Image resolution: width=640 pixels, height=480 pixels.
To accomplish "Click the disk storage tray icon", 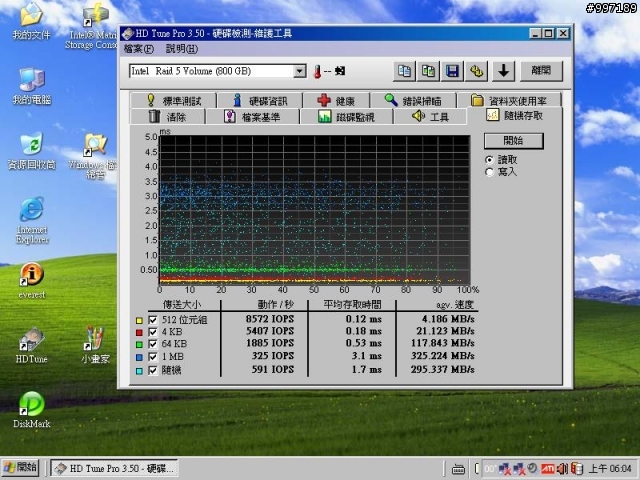I will pyautogui.click(x=576, y=468).
